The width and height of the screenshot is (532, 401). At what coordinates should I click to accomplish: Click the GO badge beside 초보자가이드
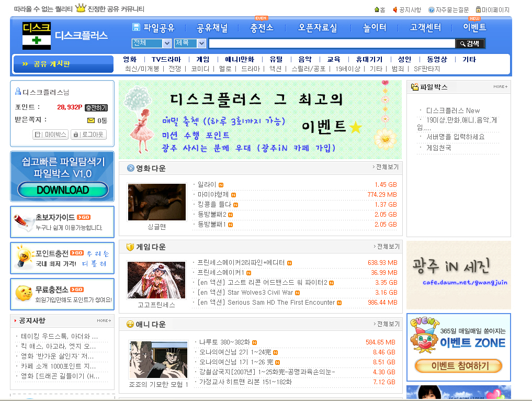coord(84,217)
